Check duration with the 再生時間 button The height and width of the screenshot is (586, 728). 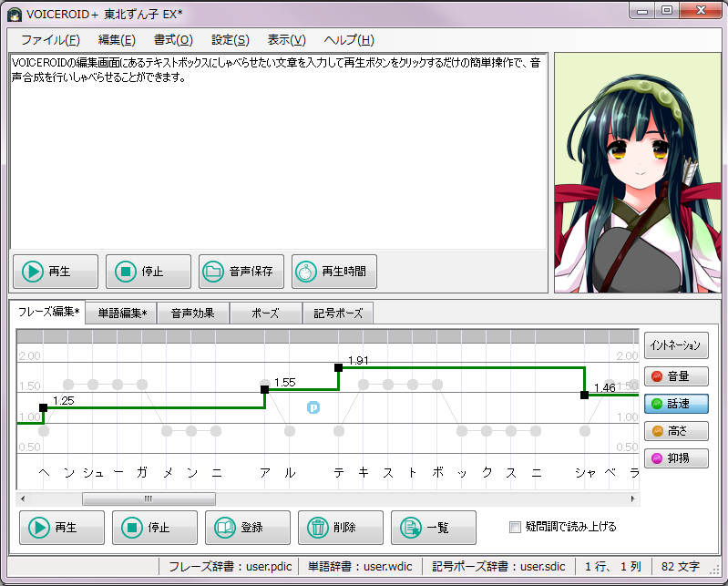[x=333, y=272]
